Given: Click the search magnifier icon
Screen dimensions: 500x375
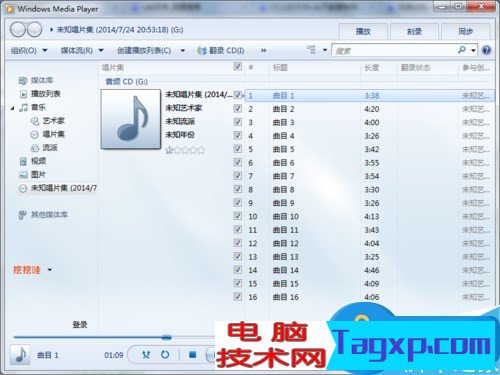Looking at the screenshot, I should point(462,50).
